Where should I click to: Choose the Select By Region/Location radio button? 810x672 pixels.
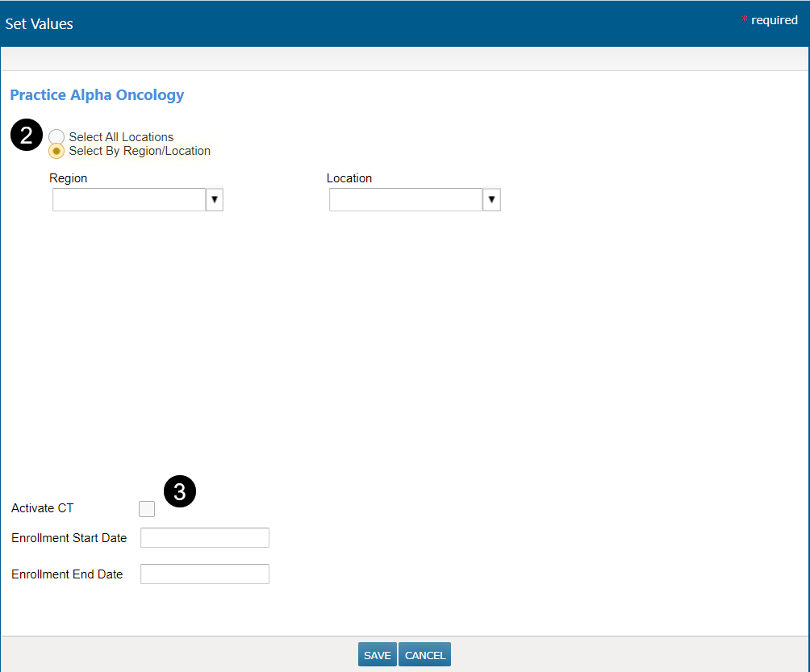pyautogui.click(x=56, y=151)
